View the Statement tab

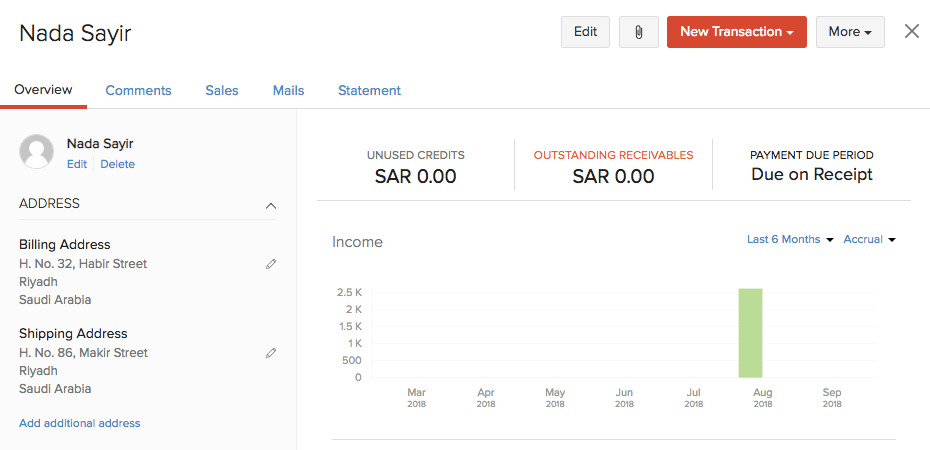[369, 90]
